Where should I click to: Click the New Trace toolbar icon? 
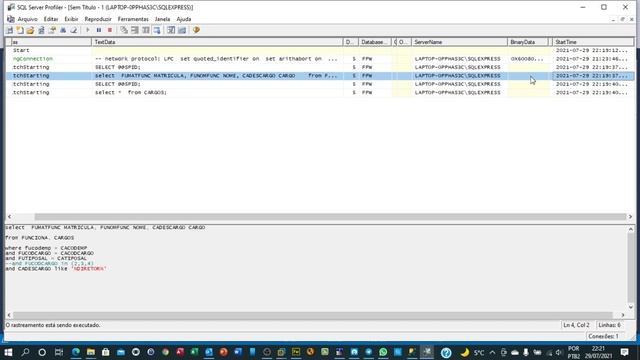tap(9, 30)
